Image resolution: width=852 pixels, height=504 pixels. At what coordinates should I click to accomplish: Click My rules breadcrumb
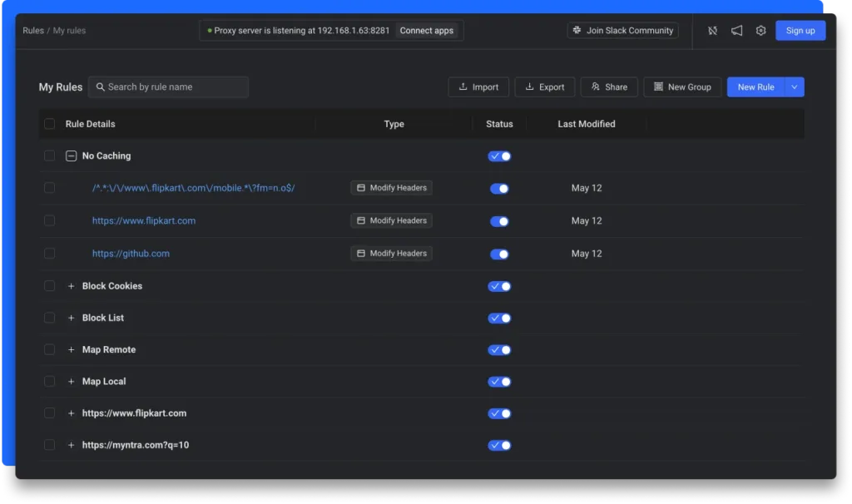(x=69, y=31)
